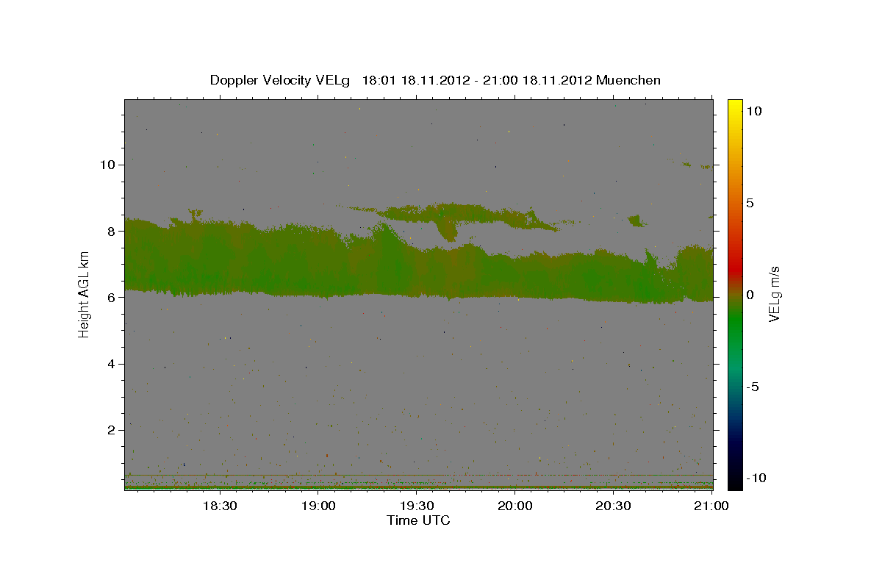882x588 pixels.
Task: Click the 'Height AGL km' axis label
Action: click(84, 295)
